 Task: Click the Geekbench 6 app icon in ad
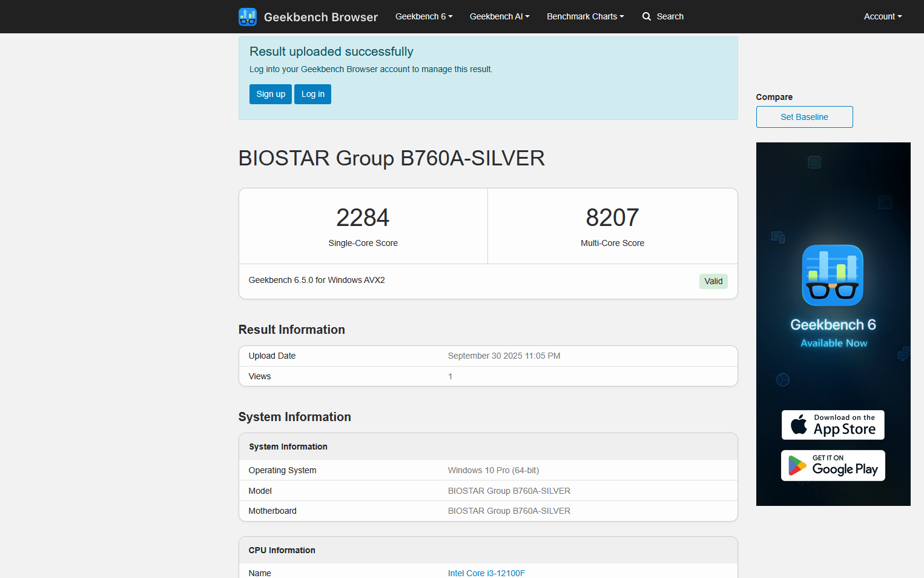pos(833,275)
